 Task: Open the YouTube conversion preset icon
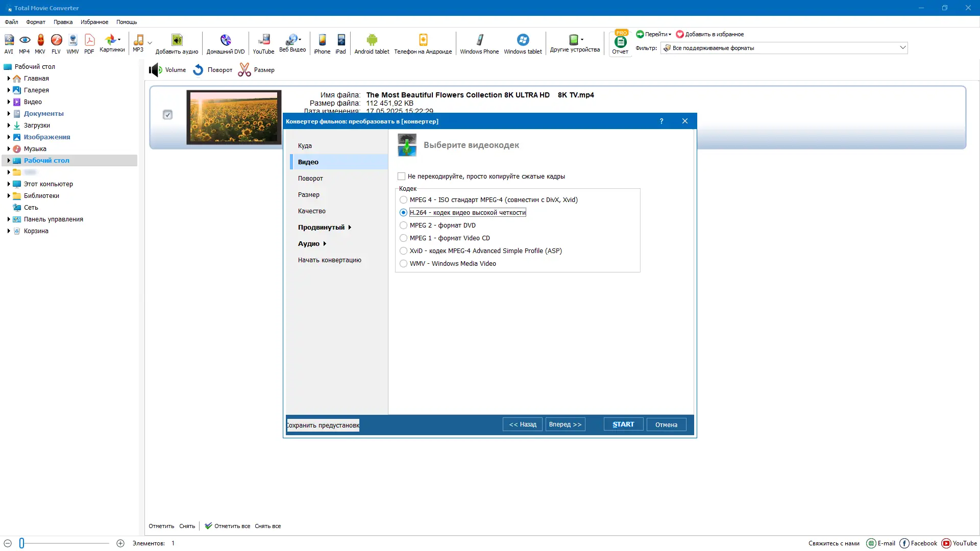coord(263,40)
